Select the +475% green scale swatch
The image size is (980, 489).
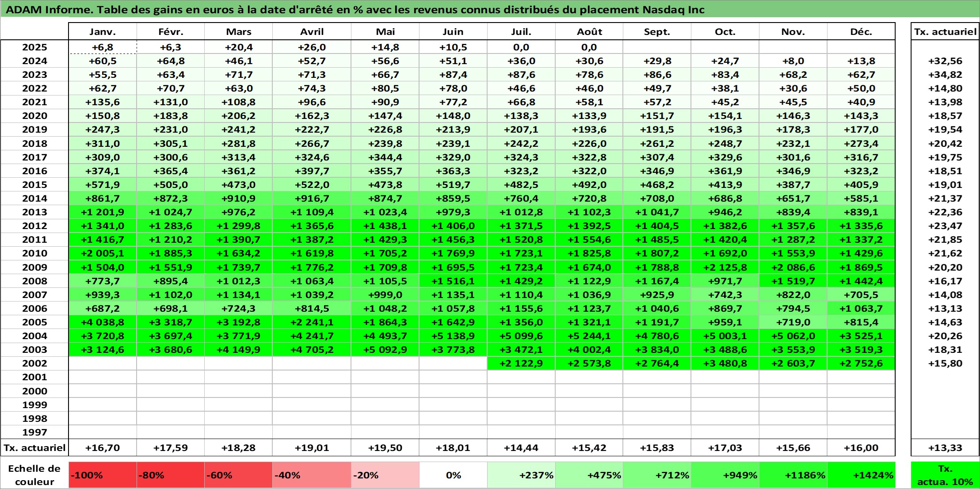[589, 475]
